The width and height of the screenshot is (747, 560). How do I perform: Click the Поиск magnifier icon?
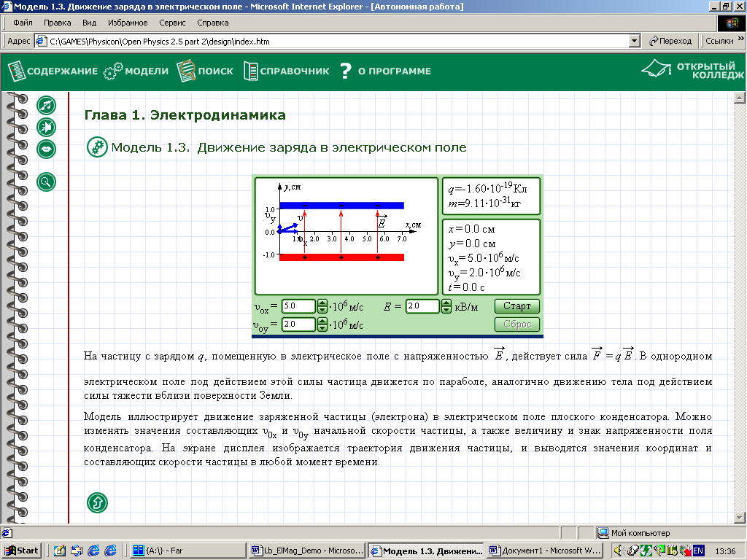186,71
